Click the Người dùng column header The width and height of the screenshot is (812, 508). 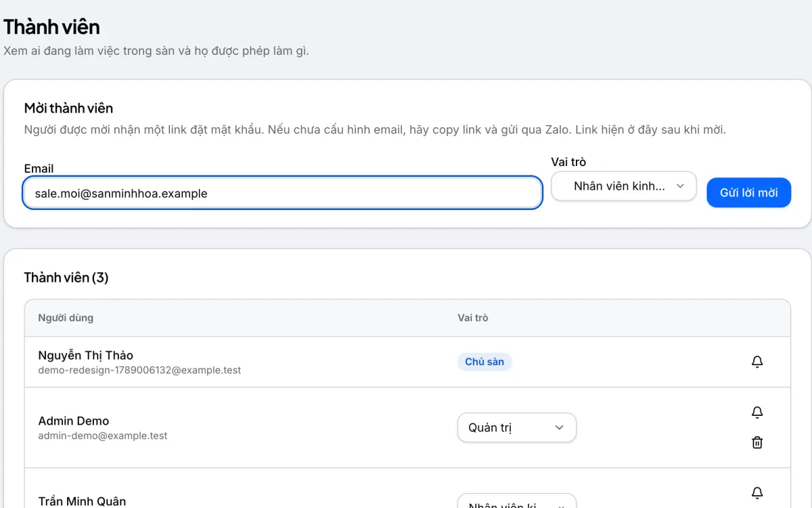pyautogui.click(x=66, y=318)
